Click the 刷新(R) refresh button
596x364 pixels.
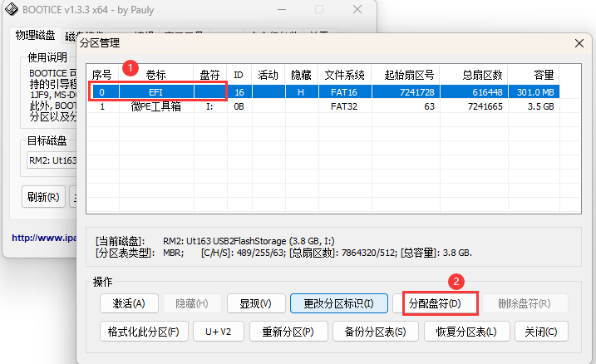tap(42, 198)
